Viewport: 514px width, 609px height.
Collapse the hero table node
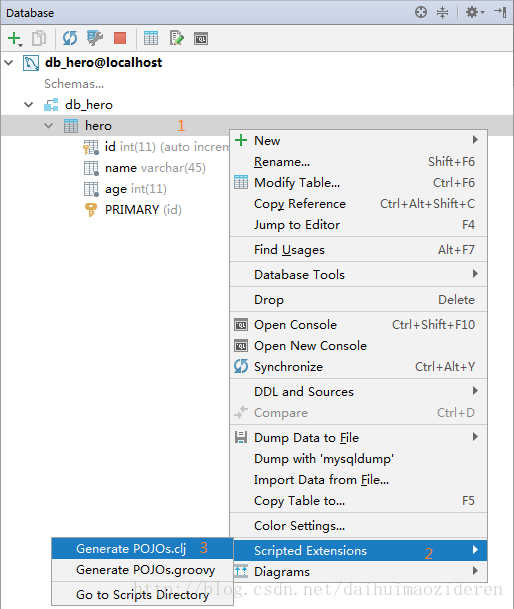[49, 125]
